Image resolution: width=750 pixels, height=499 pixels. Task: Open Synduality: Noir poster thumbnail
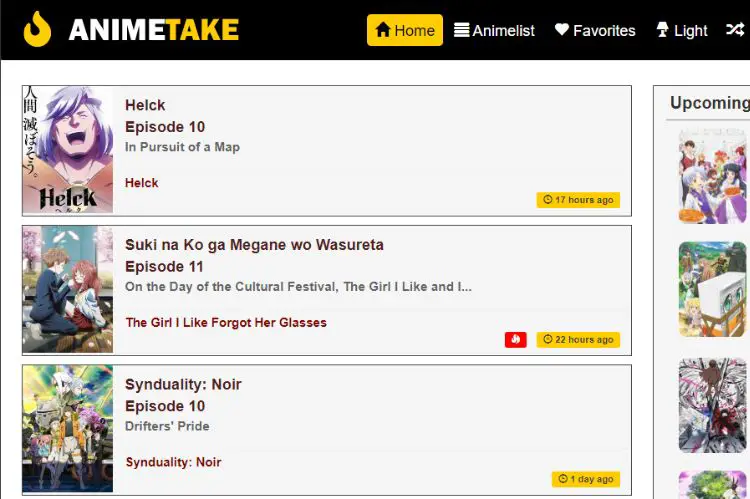coord(68,429)
